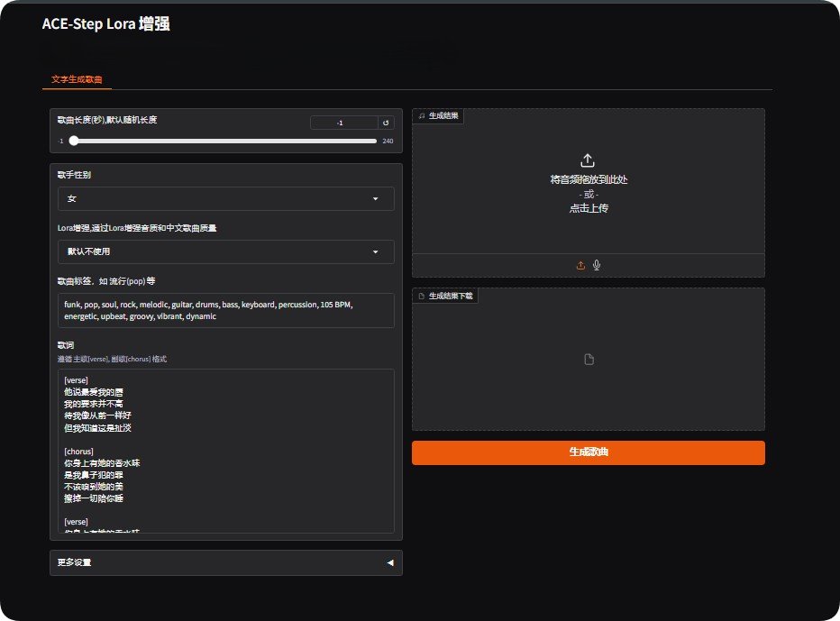The height and width of the screenshot is (621, 840).
Task: Click the song length slider handle
Action: [73, 141]
